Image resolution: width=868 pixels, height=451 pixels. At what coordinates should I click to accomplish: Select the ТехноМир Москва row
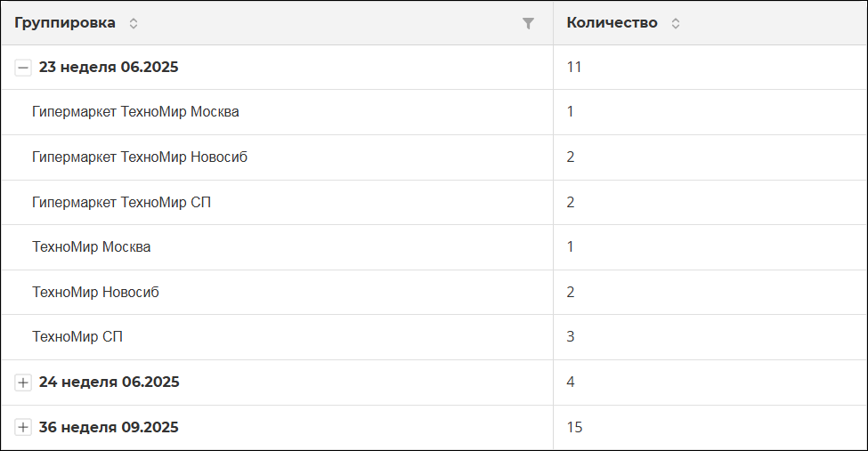pyautogui.click(x=434, y=247)
